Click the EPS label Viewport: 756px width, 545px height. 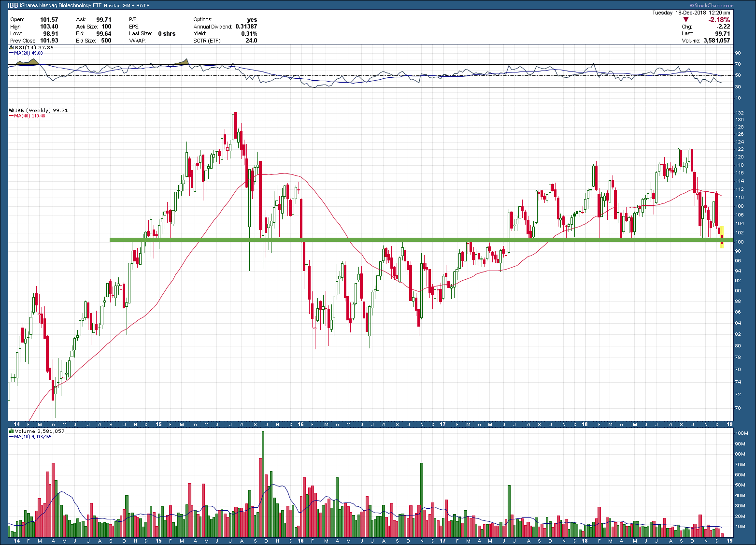134,27
